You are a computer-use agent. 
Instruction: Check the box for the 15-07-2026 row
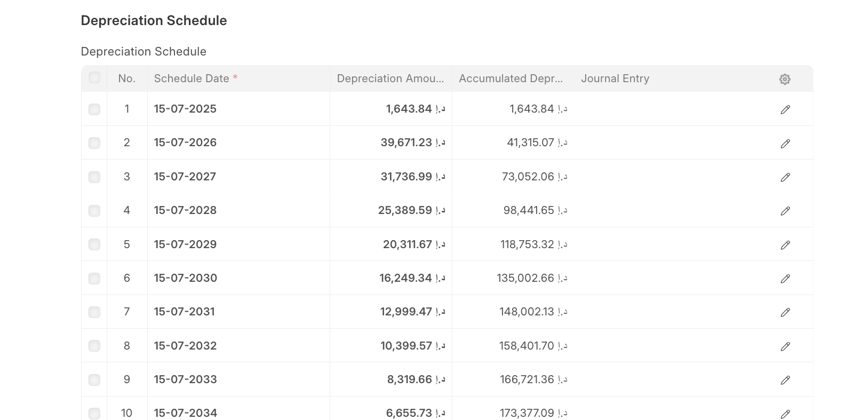(x=94, y=142)
